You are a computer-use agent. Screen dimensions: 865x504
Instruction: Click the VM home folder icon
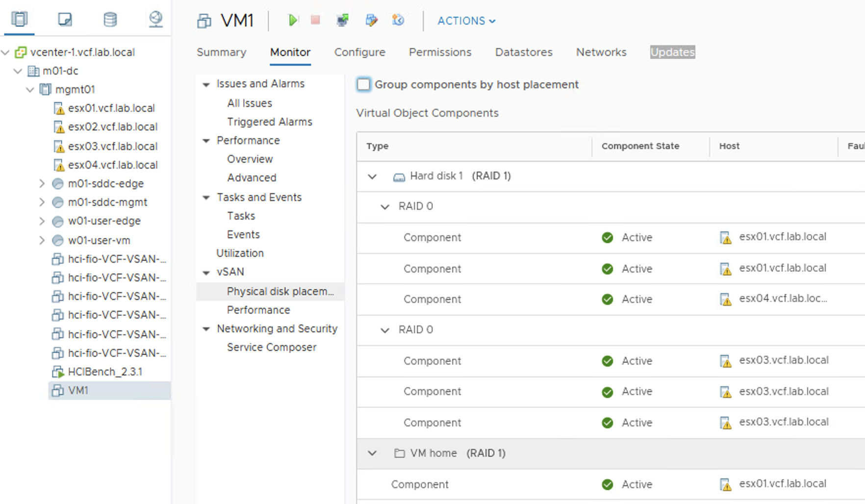[x=400, y=454]
